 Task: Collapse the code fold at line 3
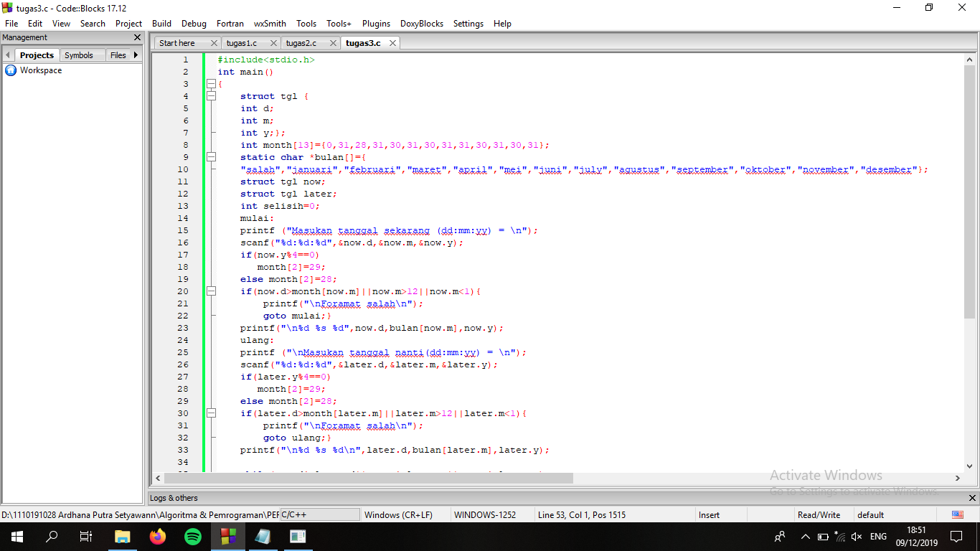tap(212, 84)
